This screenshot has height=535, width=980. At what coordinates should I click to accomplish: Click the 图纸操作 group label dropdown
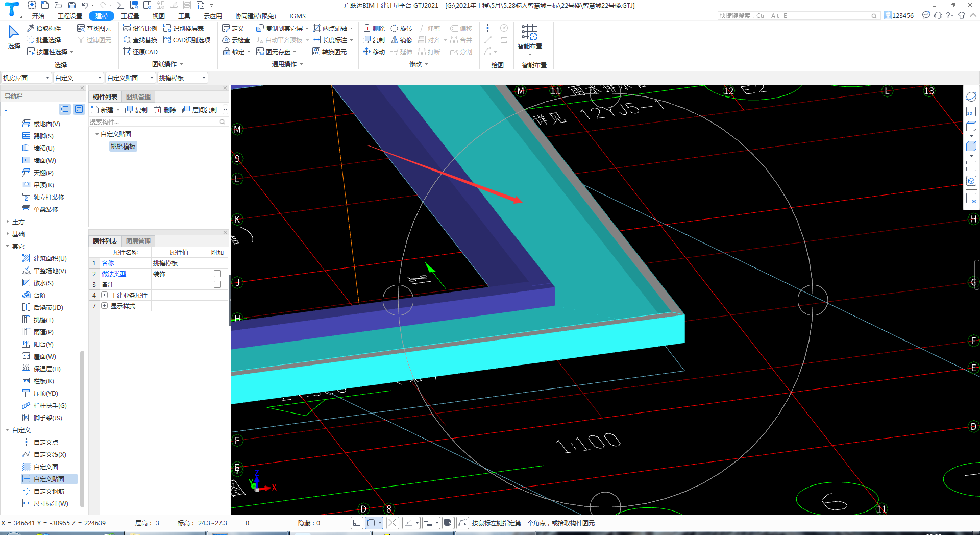click(x=167, y=64)
